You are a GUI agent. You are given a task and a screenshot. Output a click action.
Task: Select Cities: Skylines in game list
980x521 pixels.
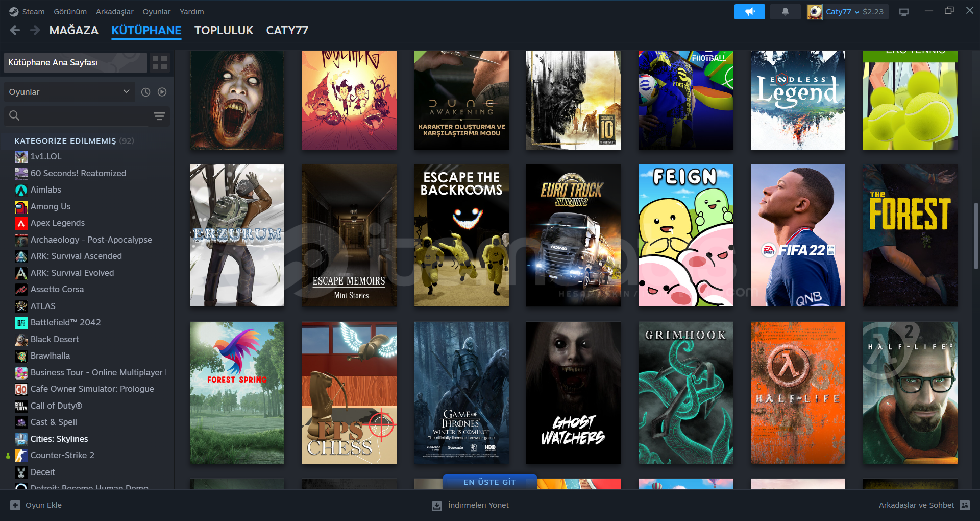pyautogui.click(x=59, y=439)
